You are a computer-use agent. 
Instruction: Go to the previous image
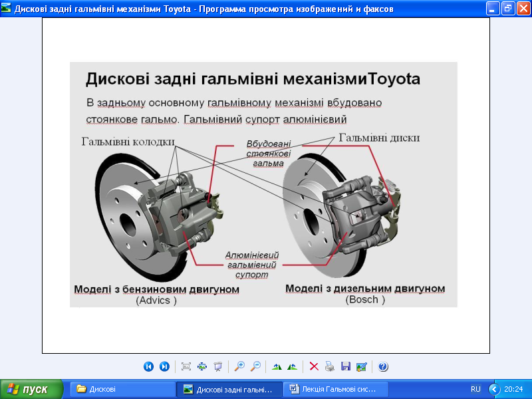[148, 366]
